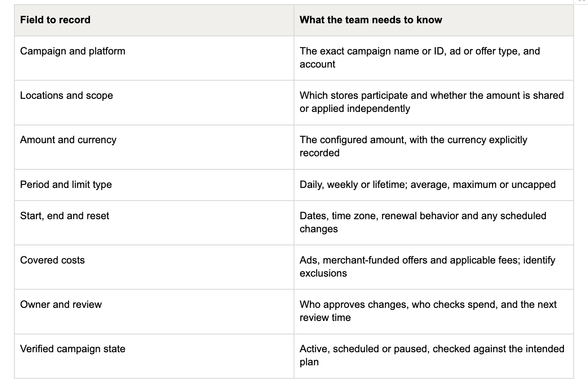Click the 'Start, end and reset' cell
The image size is (588, 386).
154,223
